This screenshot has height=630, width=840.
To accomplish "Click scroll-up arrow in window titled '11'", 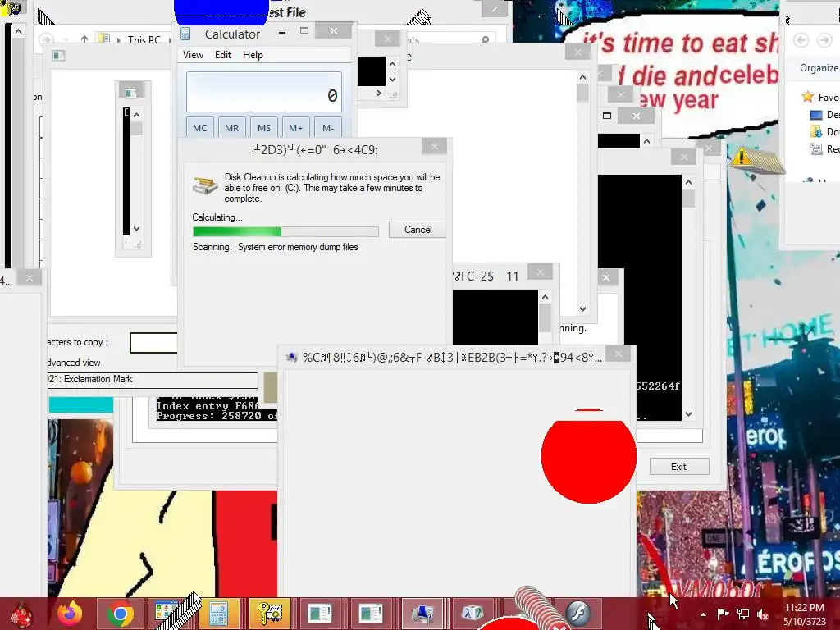I will [545, 297].
